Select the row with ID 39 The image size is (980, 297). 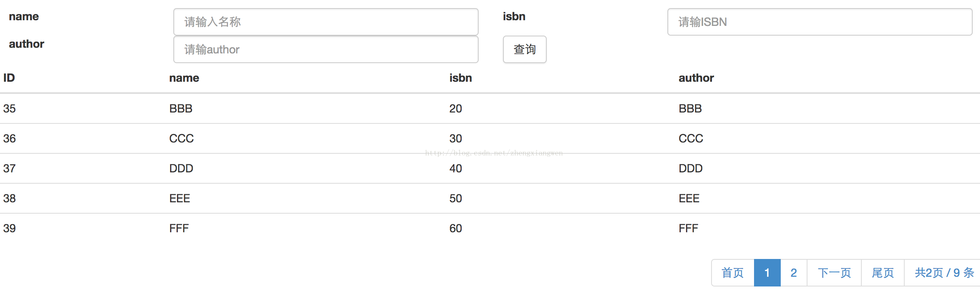[10, 228]
